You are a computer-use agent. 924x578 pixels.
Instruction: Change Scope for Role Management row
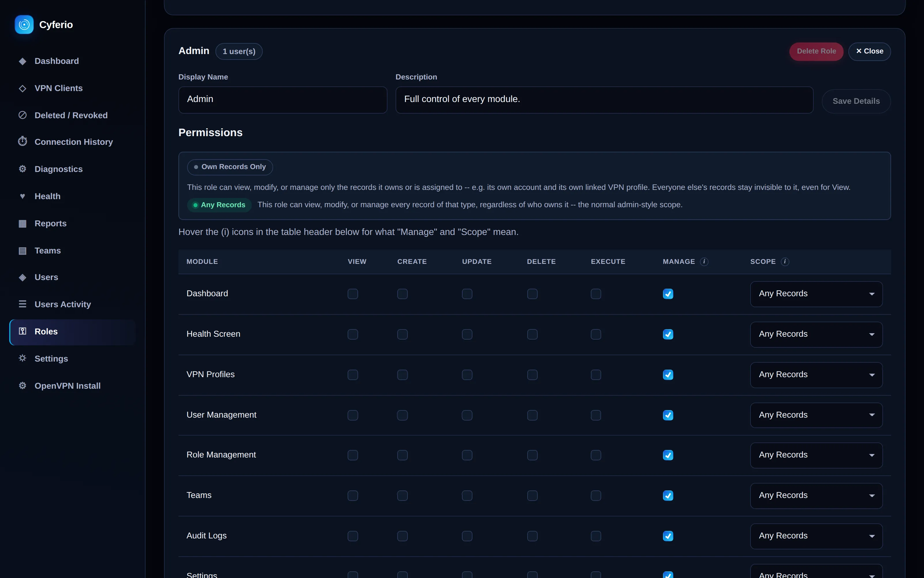[816, 455]
